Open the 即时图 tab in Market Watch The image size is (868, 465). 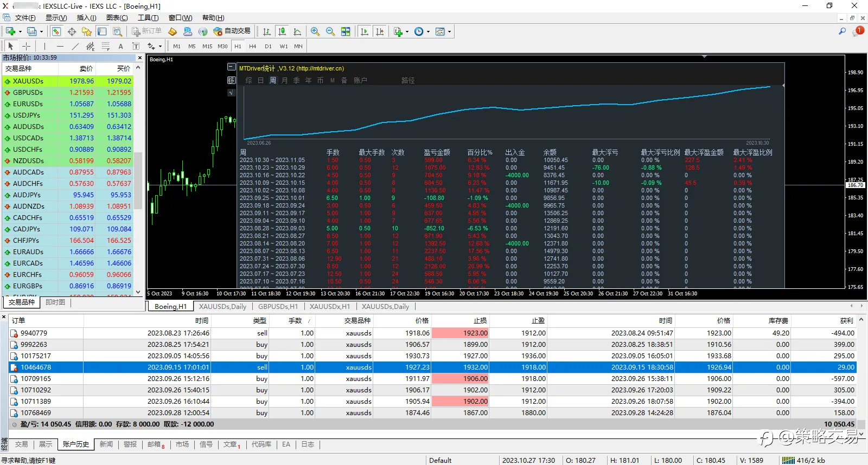pos(55,302)
